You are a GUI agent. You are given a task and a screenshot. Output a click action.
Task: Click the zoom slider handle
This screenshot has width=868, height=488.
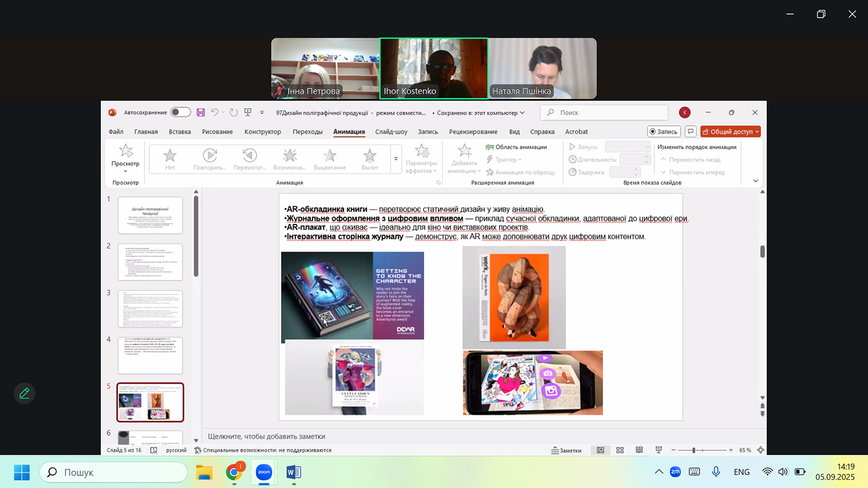point(693,450)
